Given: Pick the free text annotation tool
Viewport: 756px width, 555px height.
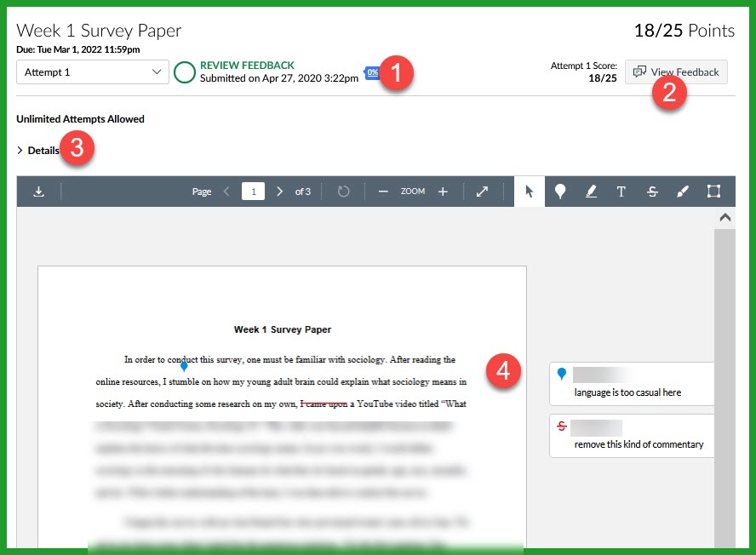Looking at the screenshot, I should coord(621,192).
